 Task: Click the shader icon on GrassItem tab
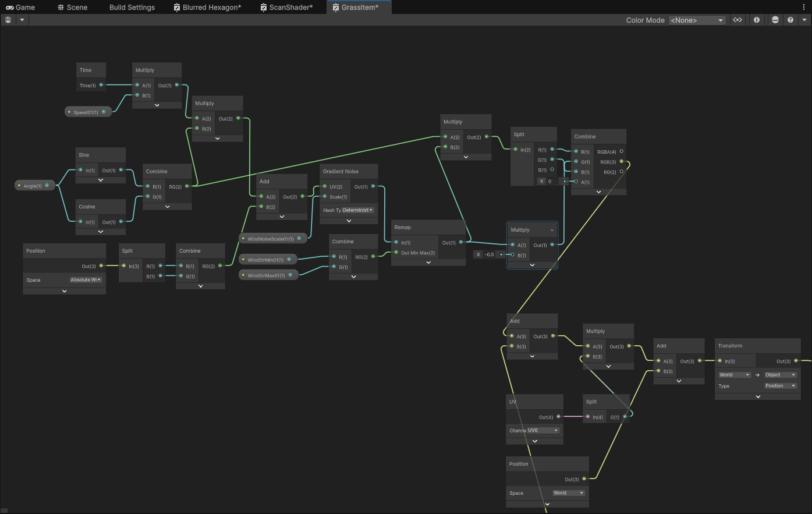336,8
